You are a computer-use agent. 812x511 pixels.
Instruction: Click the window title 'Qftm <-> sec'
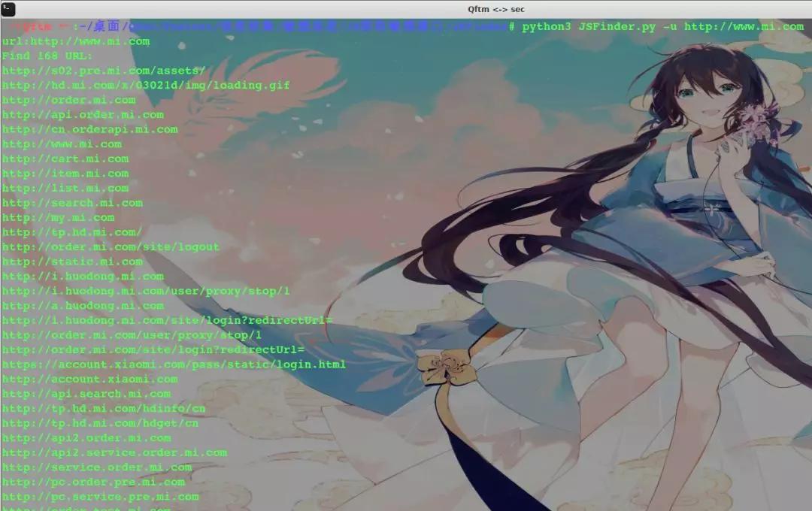point(496,9)
